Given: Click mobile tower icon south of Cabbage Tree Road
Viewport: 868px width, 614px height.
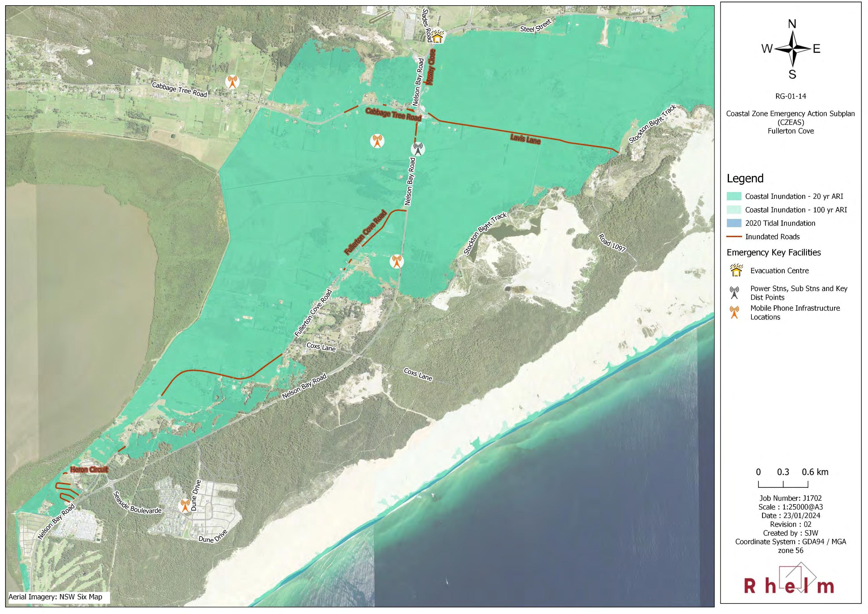Looking at the screenshot, I should (377, 141).
